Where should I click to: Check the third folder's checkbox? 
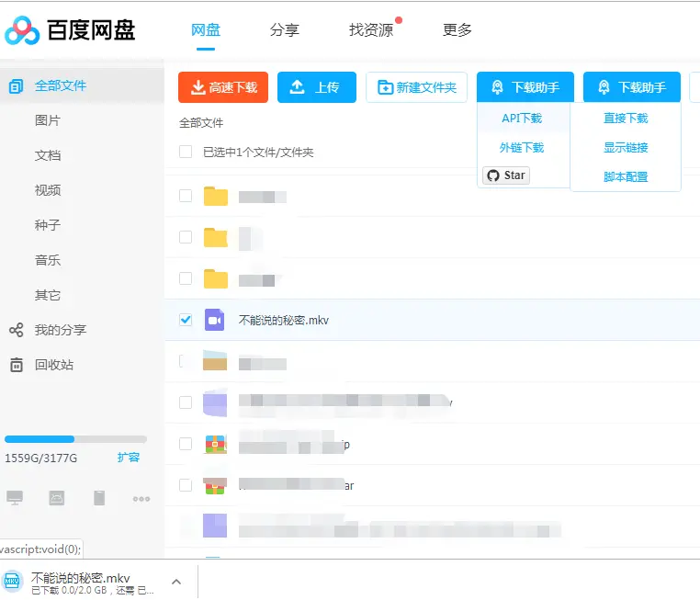pyautogui.click(x=186, y=278)
